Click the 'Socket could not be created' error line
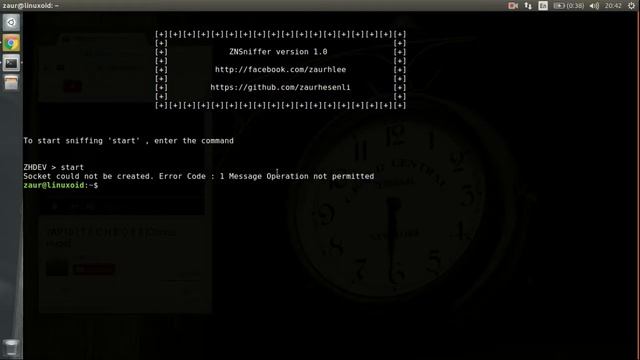The width and height of the screenshot is (640, 360). [199, 176]
